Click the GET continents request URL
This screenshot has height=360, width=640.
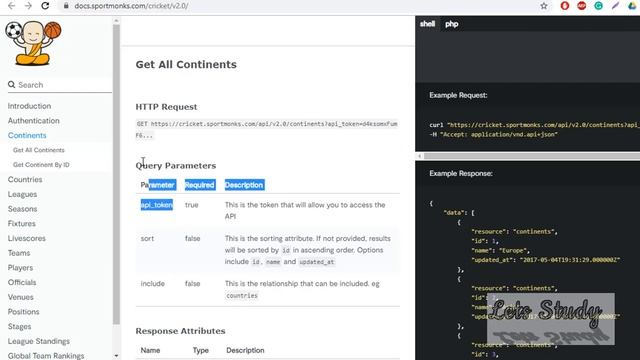pyautogui.click(x=267, y=129)
